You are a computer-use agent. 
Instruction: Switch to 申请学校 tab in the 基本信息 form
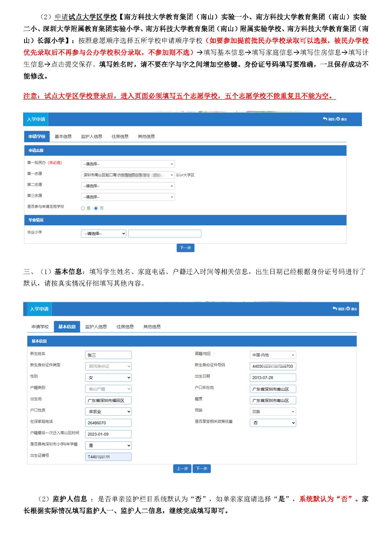(40, 326)
